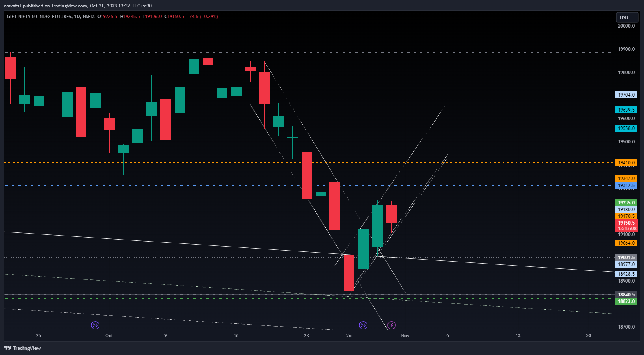Click the change value −74.5 (−0.39%)
This screenshot has height=355, width=644.
click(202, 17)
